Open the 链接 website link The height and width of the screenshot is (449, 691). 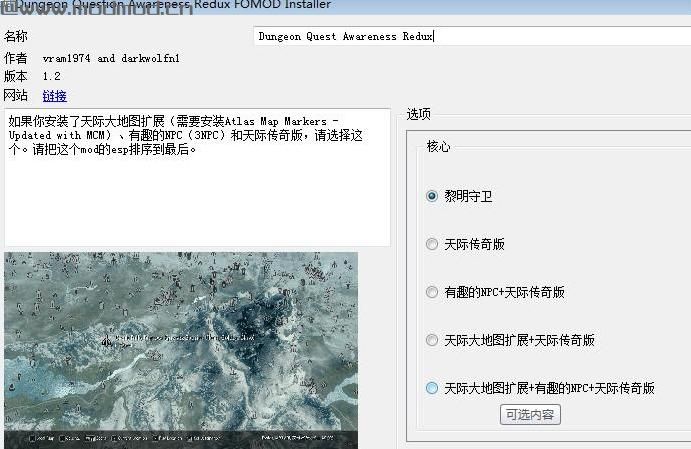click(55, 96)
